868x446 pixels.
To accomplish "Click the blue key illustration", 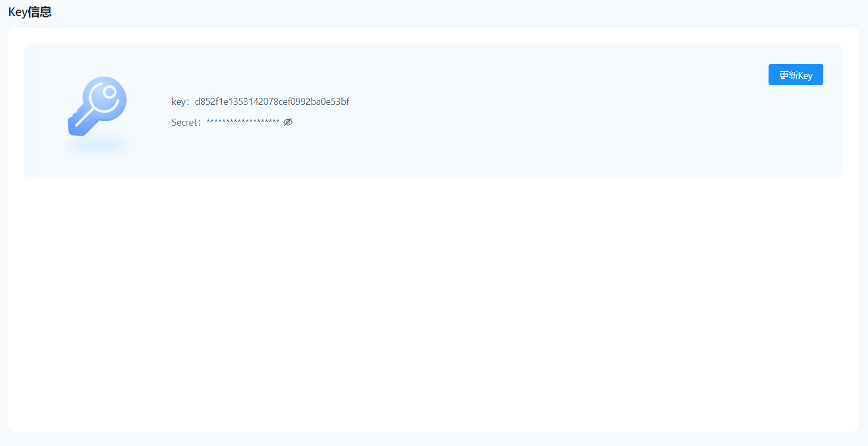I will point(97,106).
